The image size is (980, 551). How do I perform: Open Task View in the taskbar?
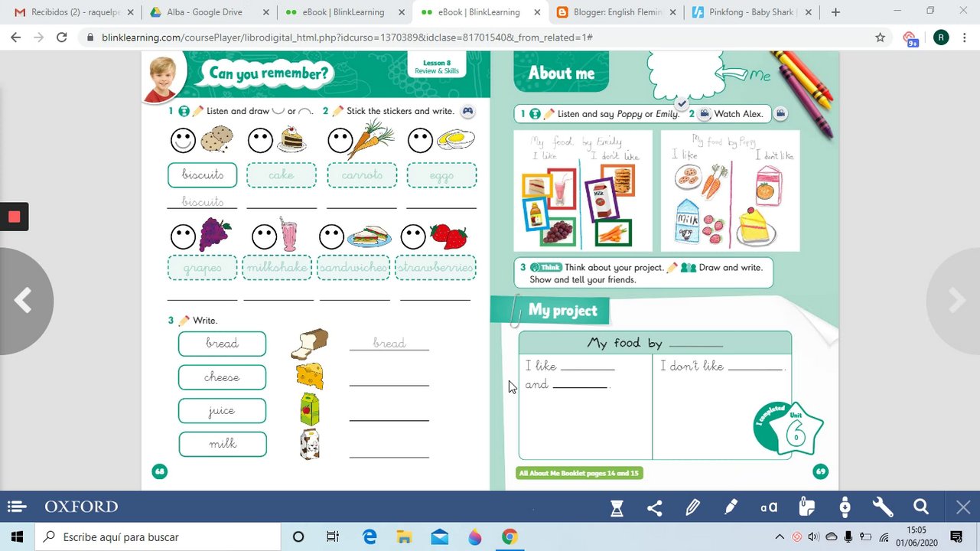pos(333,536)
